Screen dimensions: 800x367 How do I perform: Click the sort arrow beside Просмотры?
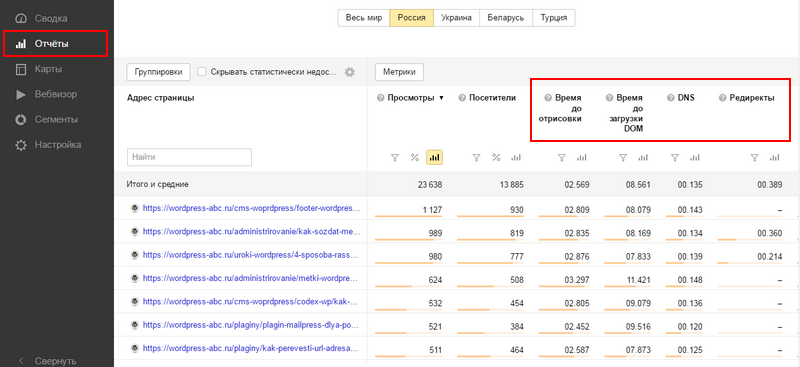(441, 98)
